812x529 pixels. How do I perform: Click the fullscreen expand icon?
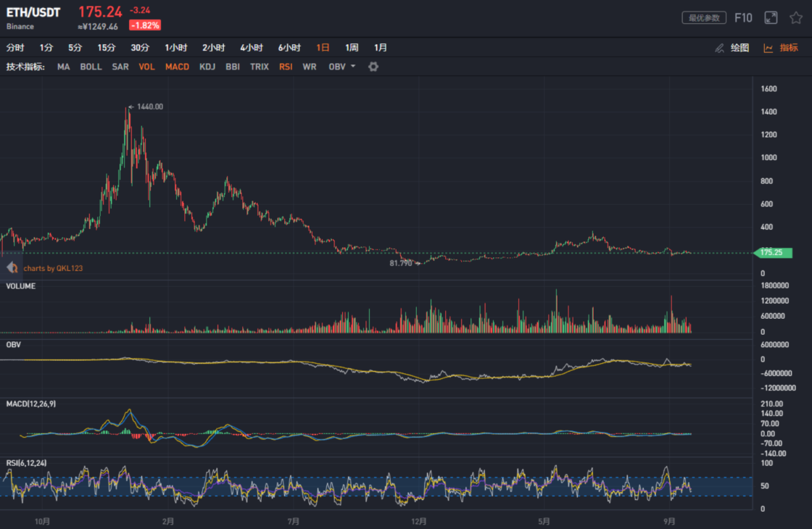coord(771,18)
